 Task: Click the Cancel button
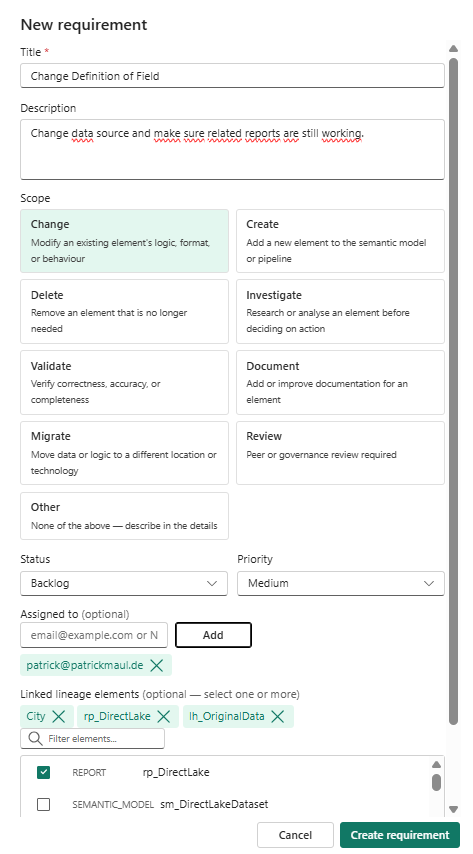(295, 835)
